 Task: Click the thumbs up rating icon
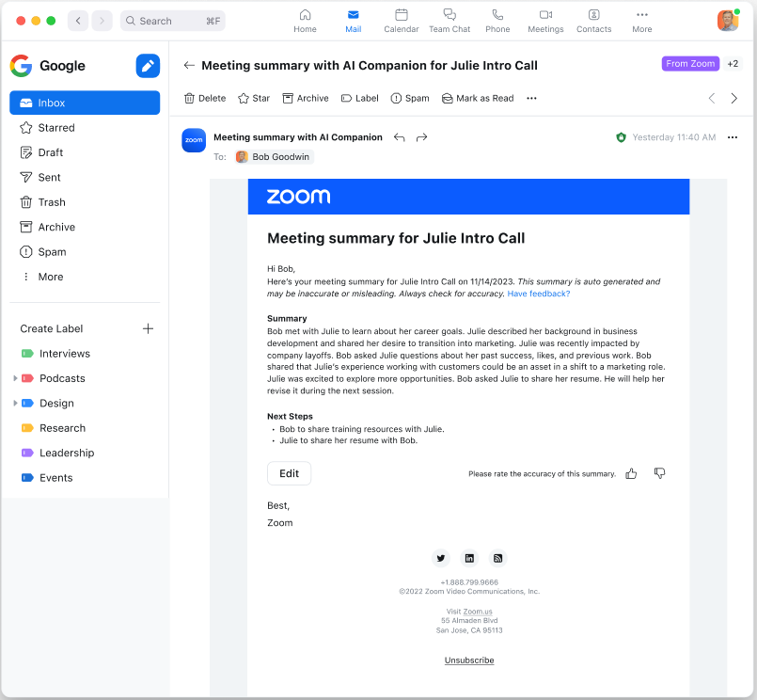[631, 473]
